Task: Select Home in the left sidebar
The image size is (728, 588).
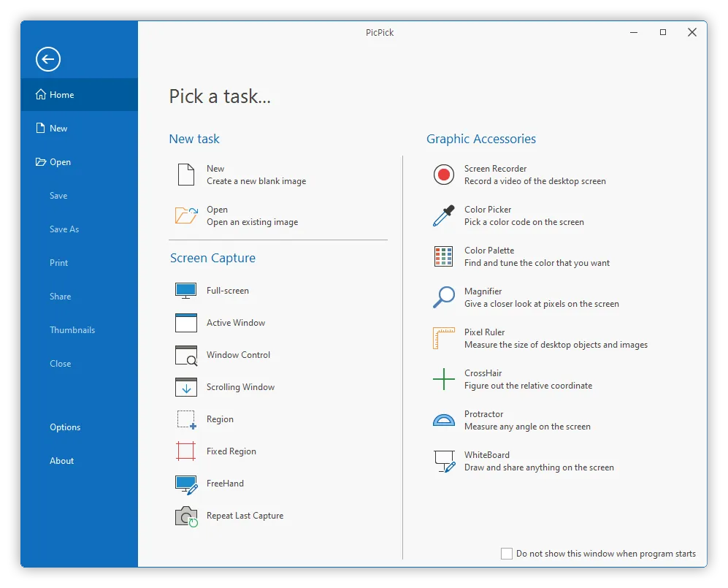Action: pyautogui.click(x=79, y=94)
